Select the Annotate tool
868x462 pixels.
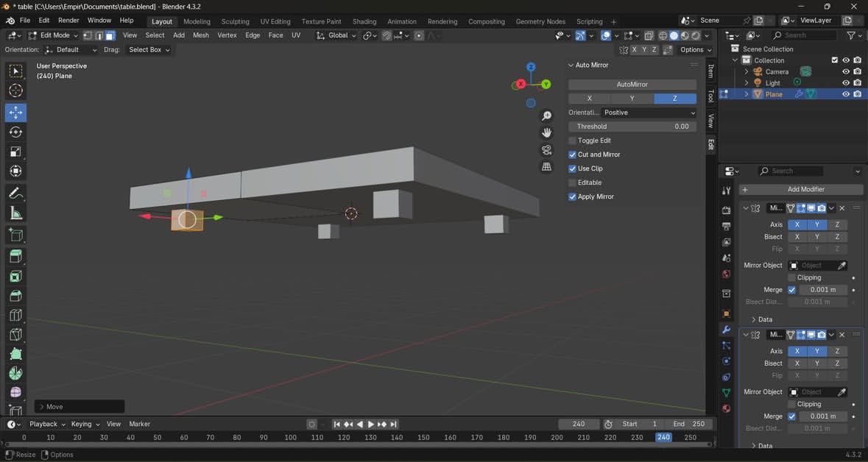tap(15, 193)
